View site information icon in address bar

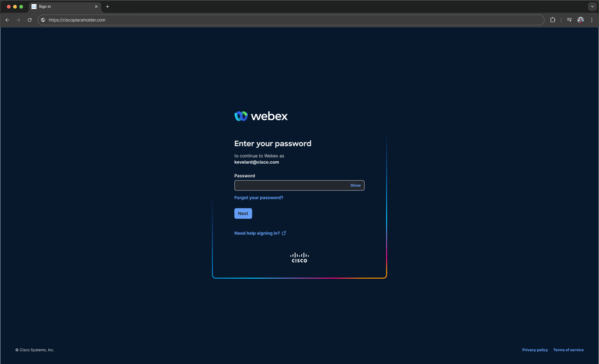[x=43, y=20]
